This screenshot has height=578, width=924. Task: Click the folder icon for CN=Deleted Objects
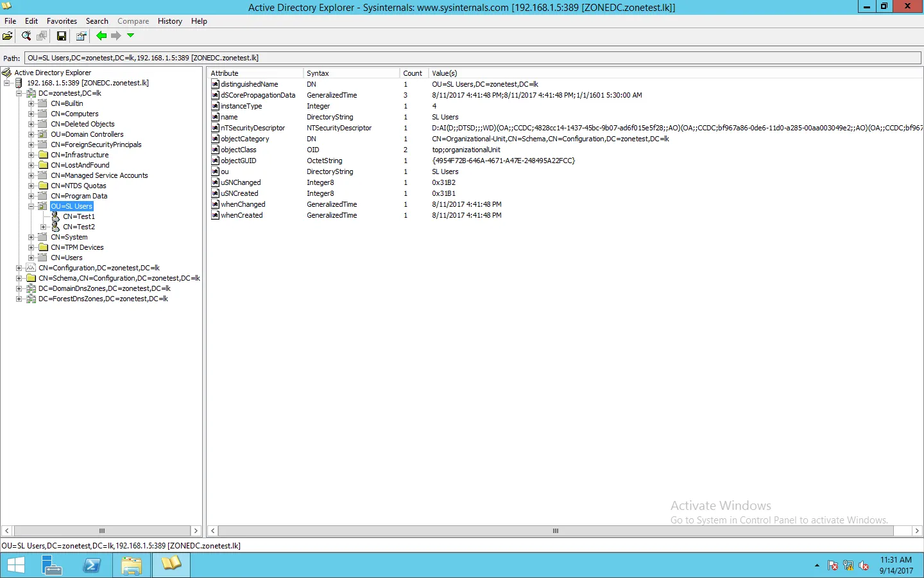tap(43, 124)
